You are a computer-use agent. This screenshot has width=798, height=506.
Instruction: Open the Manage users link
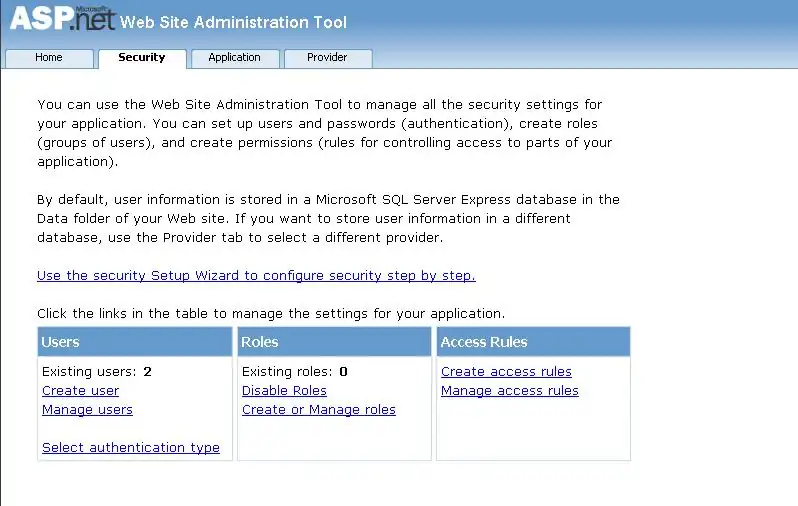[87, 410]
